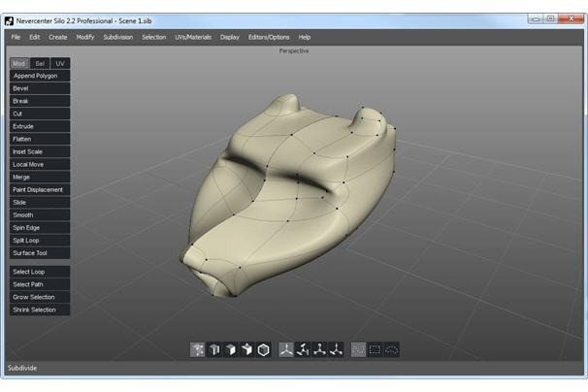The image size is (588, 392).
Task: Click the Perspective viewport label
Action: 294,50
